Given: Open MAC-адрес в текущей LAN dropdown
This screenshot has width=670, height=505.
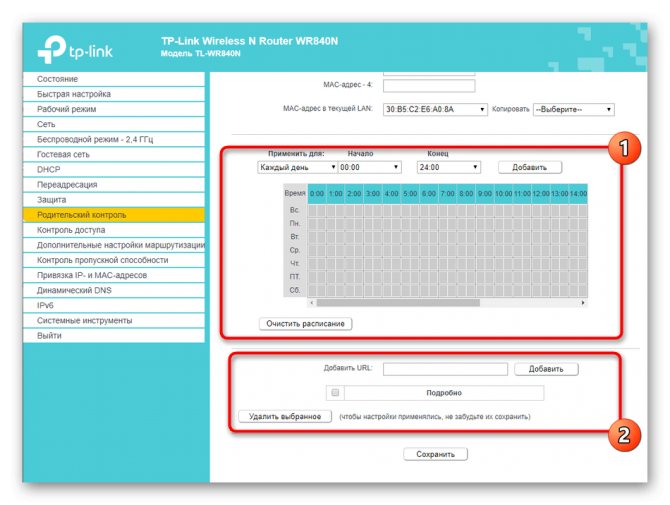Looking at the screenshot, I should point(435,109).
